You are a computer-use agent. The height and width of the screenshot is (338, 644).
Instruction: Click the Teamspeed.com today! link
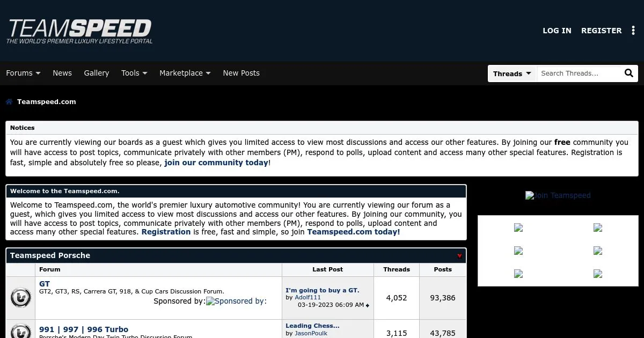tap(354, 232)
